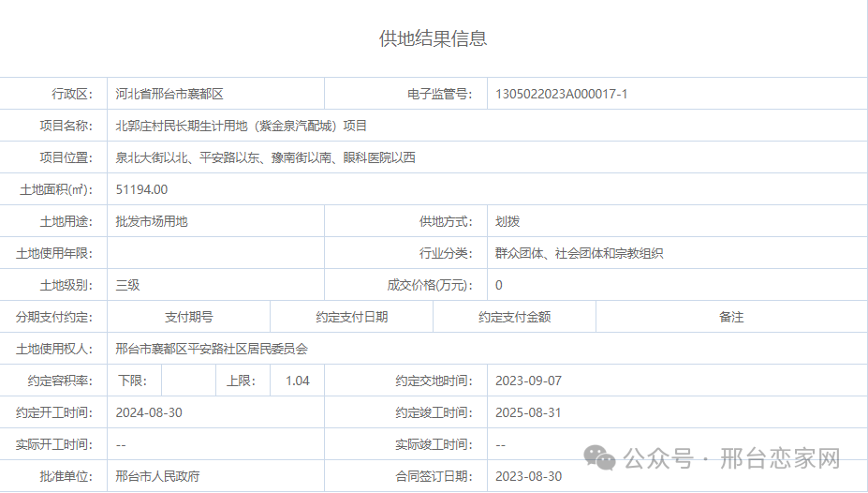
Task: Click the label 约定竣工时间
Action: point(434,412)
